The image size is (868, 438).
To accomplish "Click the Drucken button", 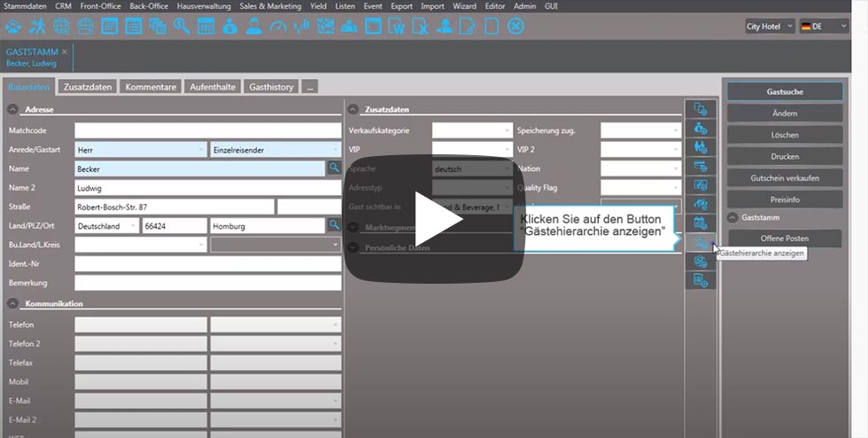I will click(x=785, y=156).
